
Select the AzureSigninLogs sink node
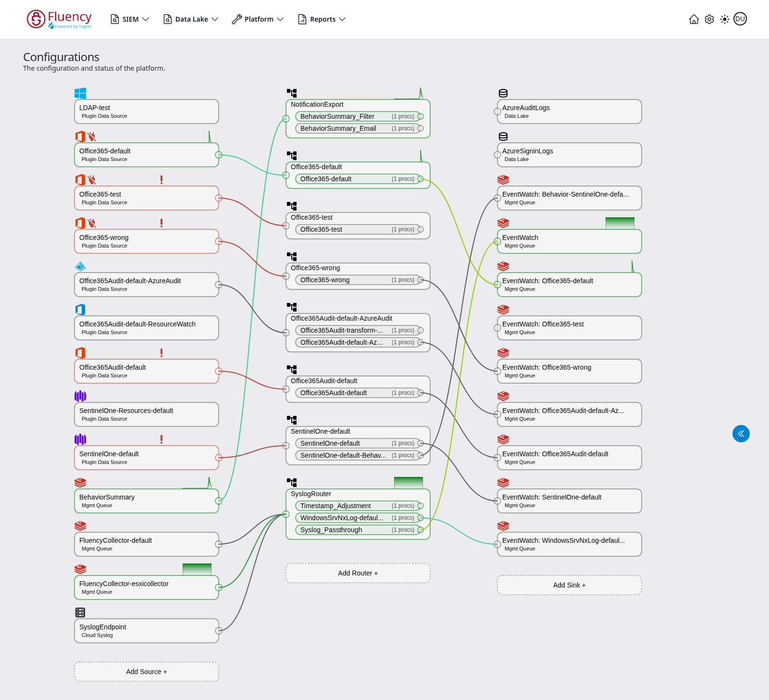[570, 155]
